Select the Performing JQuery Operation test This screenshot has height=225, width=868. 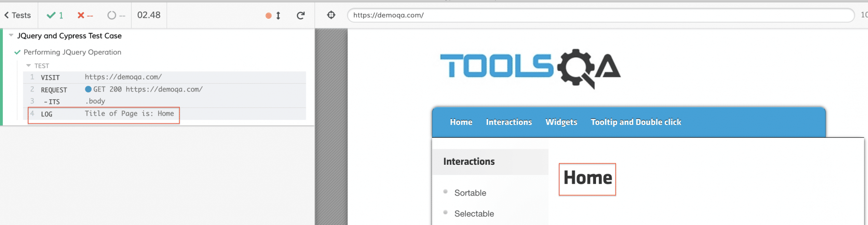tap(72, 52)
